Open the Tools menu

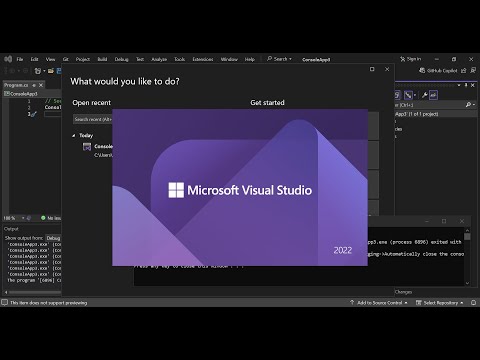tap(179, 59)
